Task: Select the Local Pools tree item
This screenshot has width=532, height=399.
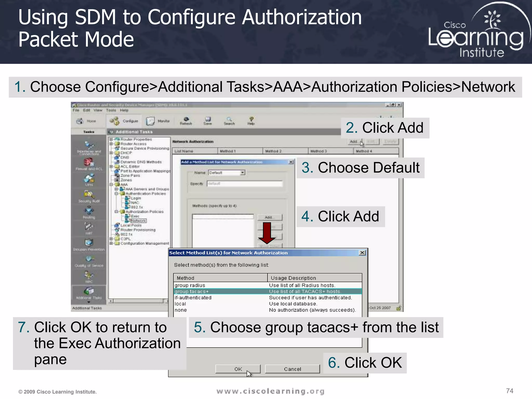Action: (x=131, y=225)
